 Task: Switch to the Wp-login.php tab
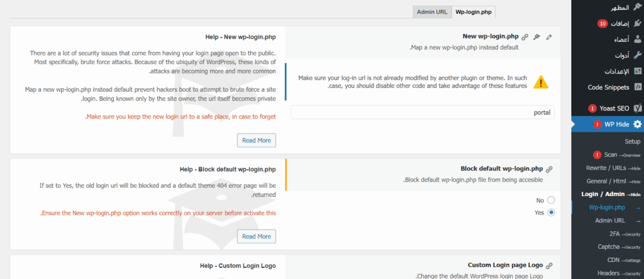tap(474, 12)
